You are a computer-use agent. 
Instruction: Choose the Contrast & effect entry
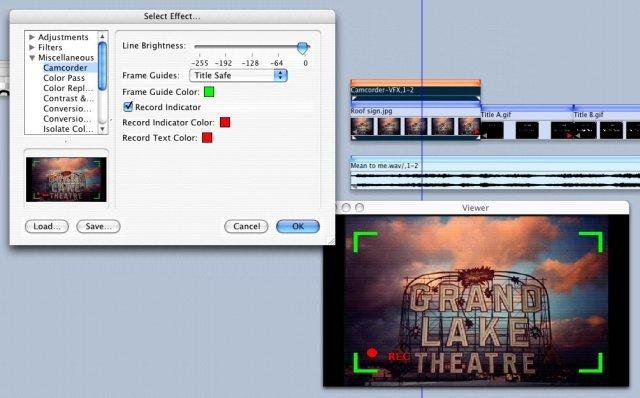68,98
